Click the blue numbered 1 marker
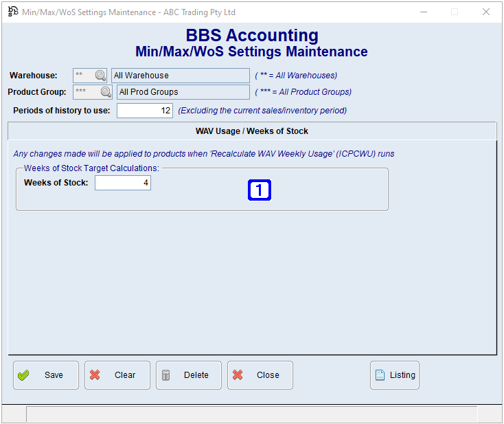The height and width of the screenshot is (424, 504). [260, 190]
